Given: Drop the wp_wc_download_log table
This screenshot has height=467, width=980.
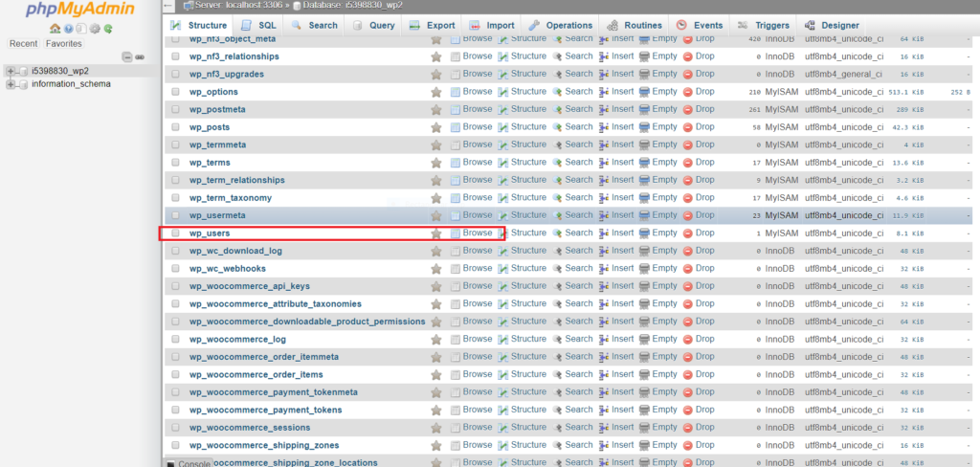Looking at the screenshot, I should tap(699, 251).
